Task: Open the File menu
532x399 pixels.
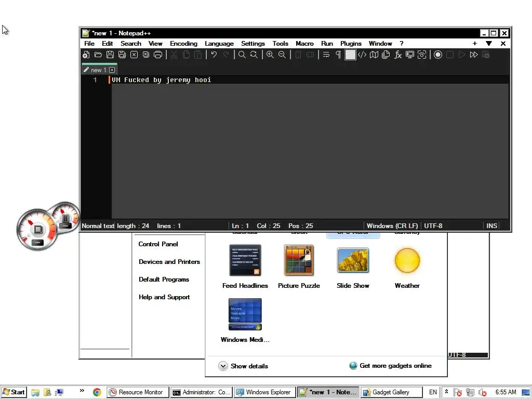Action: point(89,44)
